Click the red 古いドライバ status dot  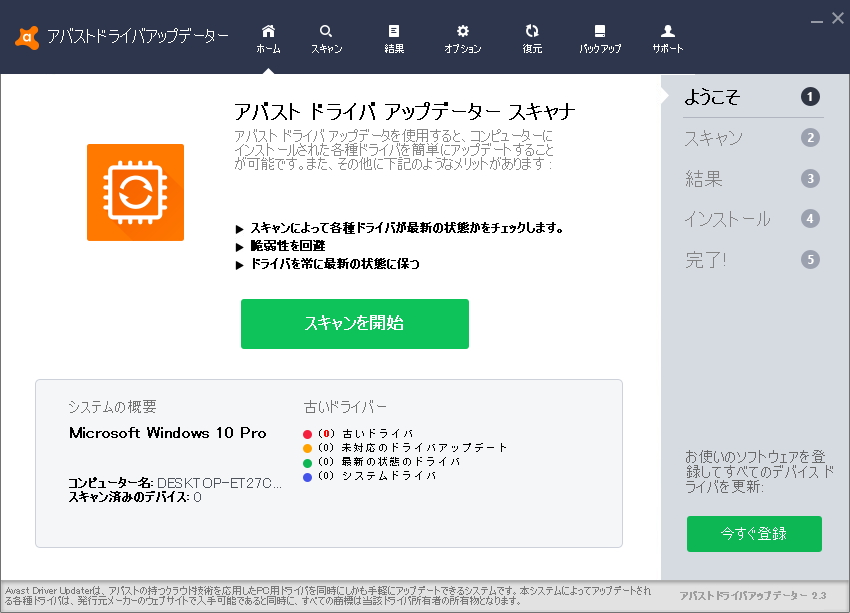(307, 434)
